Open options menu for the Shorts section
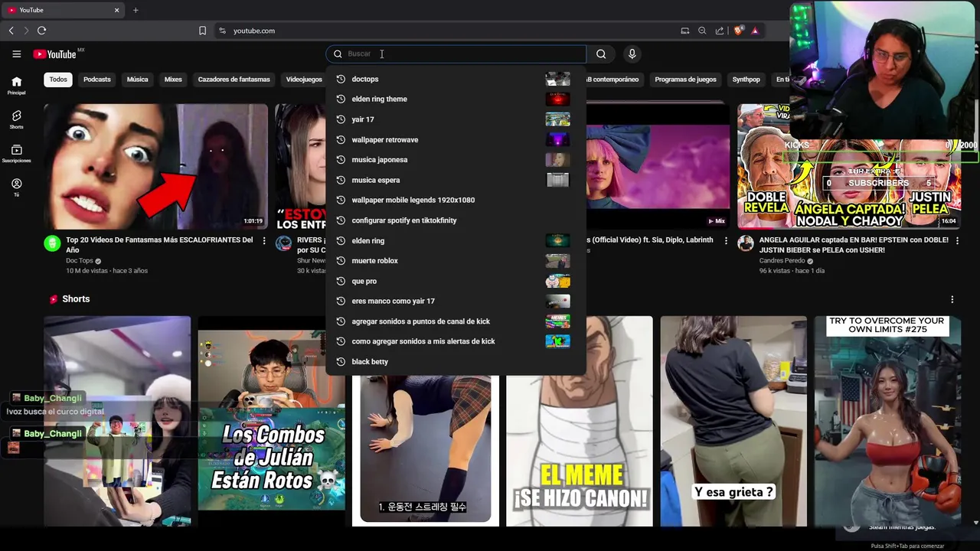Screen dimensions: 980x551 pyautogui.click(x=952, y=299)
